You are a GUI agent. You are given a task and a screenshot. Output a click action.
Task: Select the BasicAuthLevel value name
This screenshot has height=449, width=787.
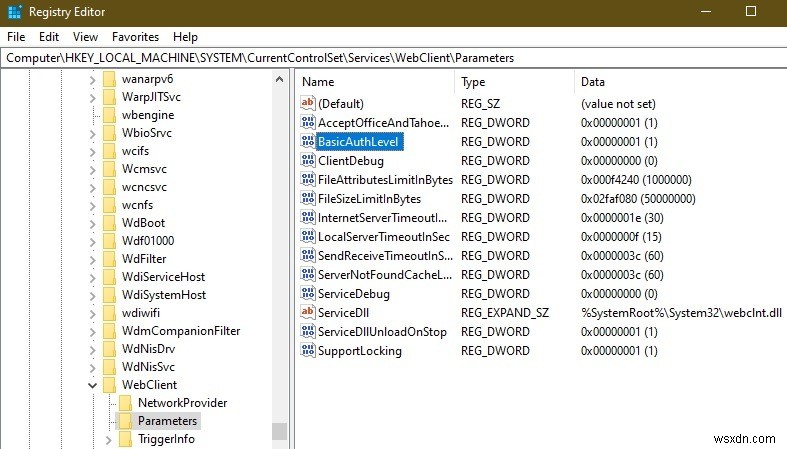(x=358, y=142)
